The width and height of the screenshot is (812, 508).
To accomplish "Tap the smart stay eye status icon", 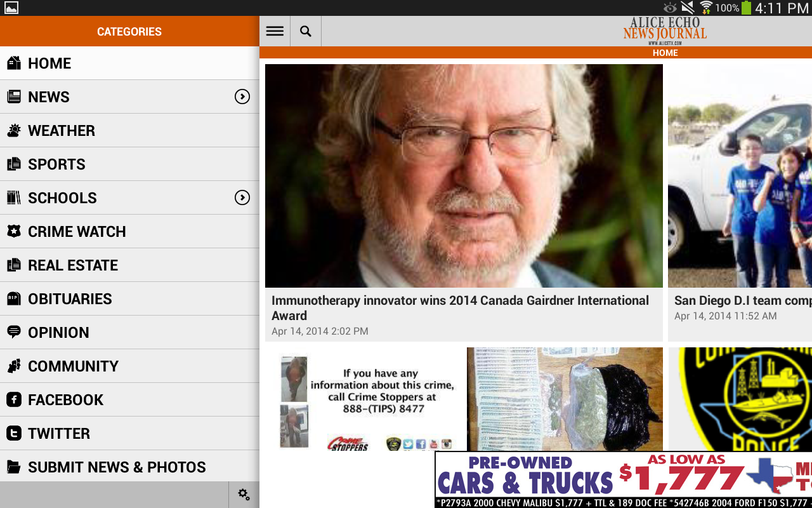I will [x=671, y=8].
